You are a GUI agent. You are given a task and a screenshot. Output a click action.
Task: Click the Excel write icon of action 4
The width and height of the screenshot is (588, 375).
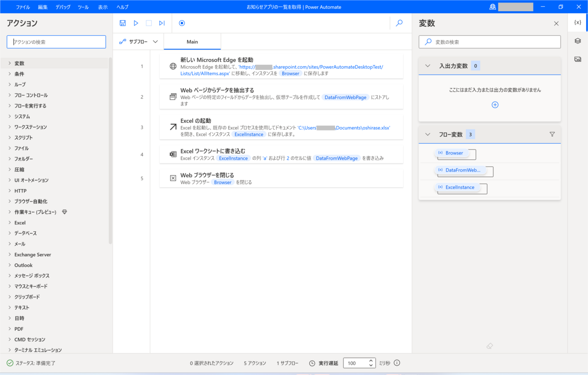(x=173, y=154)
